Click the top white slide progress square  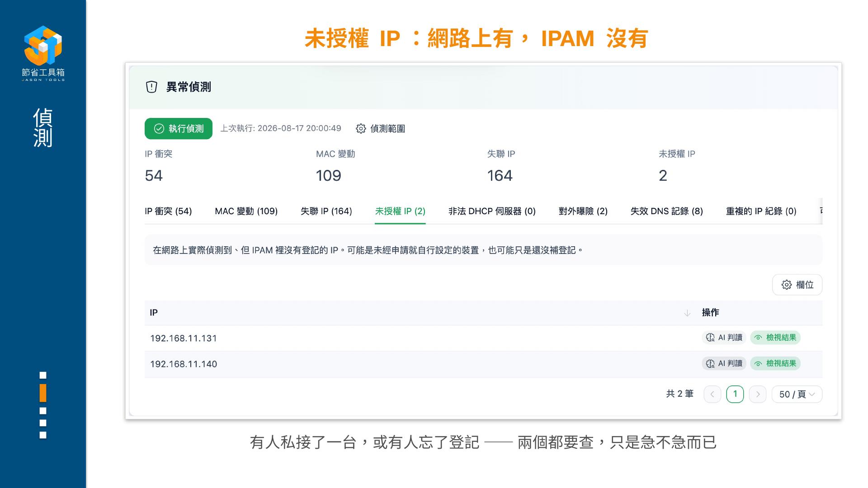click(43, 375)
